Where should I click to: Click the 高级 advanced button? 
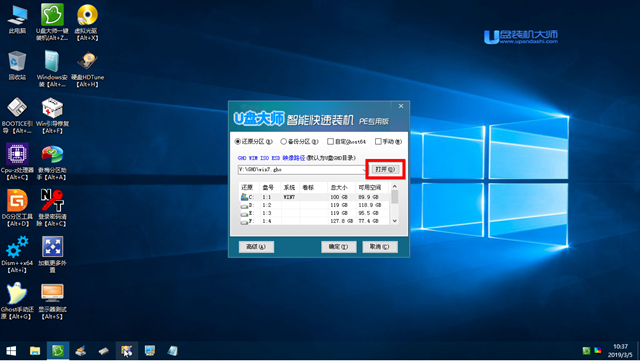(256, 247)
